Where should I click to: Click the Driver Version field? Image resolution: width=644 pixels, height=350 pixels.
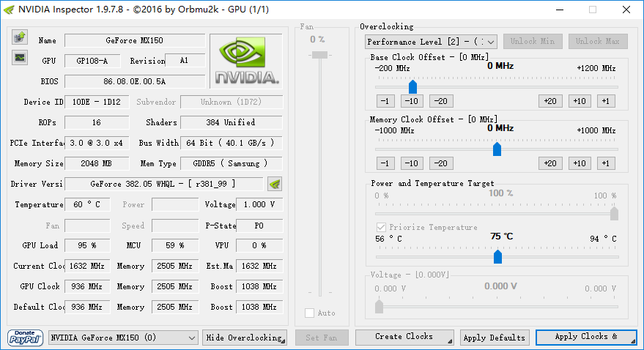(164, 184)
